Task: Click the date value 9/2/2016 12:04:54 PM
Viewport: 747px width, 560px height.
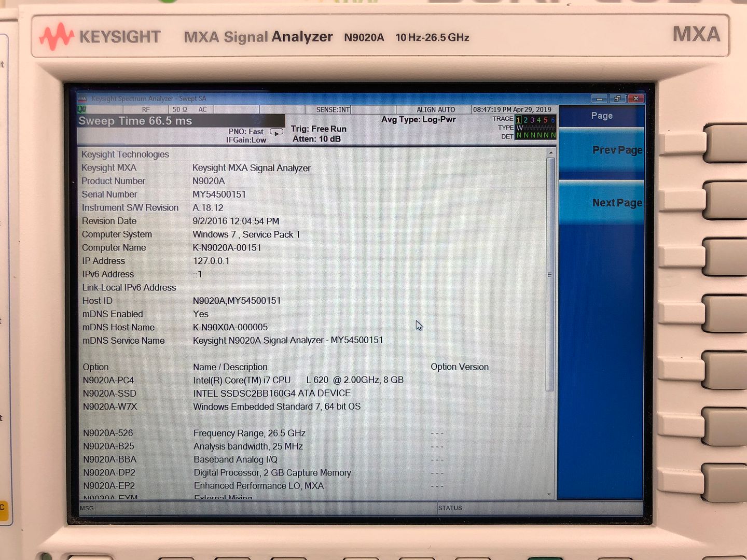Action: (x=236, y=221)
